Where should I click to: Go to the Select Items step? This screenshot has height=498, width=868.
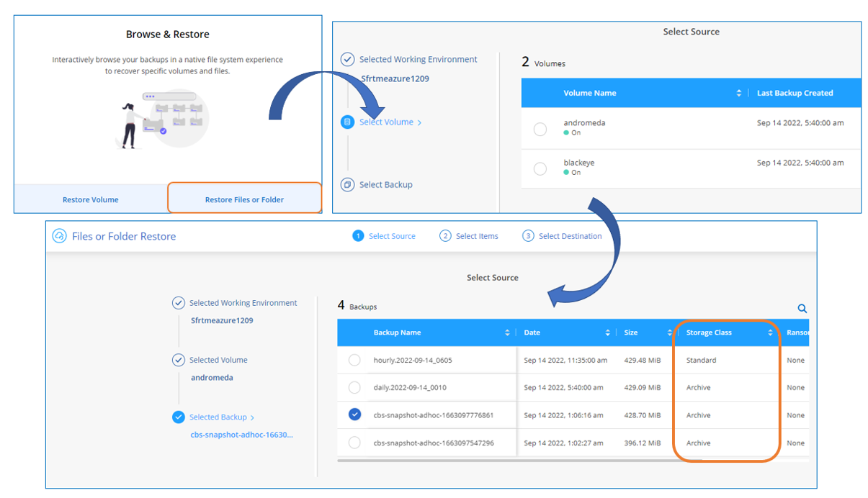click(476, 236)
